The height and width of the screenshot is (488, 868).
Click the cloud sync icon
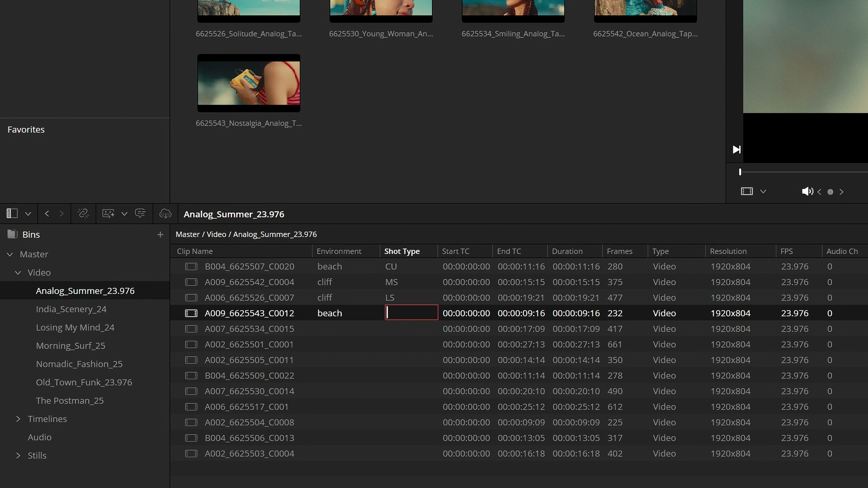(165, 213)
